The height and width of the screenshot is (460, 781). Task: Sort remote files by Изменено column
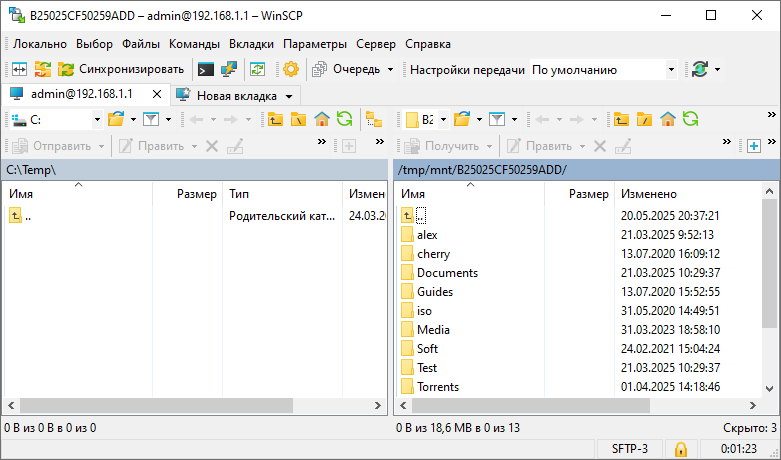click(648, 193)
